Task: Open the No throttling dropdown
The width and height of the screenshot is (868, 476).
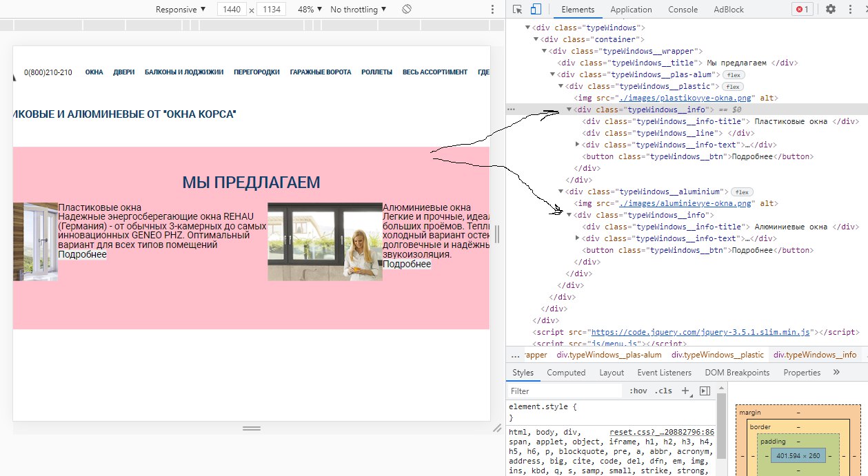Action: [359, 10]
